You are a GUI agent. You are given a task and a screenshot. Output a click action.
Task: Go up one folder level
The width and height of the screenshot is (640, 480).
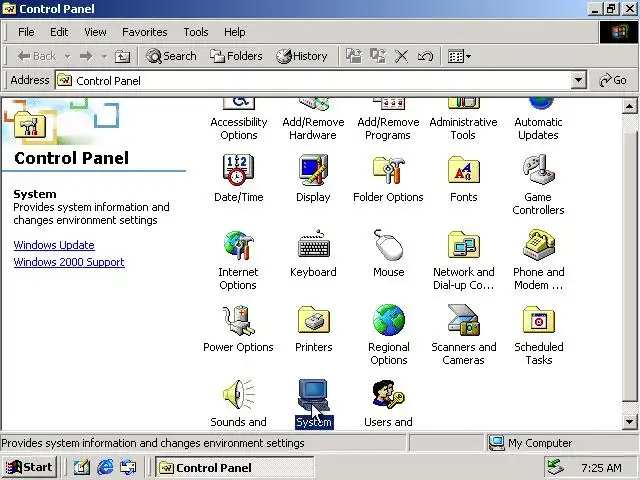(122, 56)
